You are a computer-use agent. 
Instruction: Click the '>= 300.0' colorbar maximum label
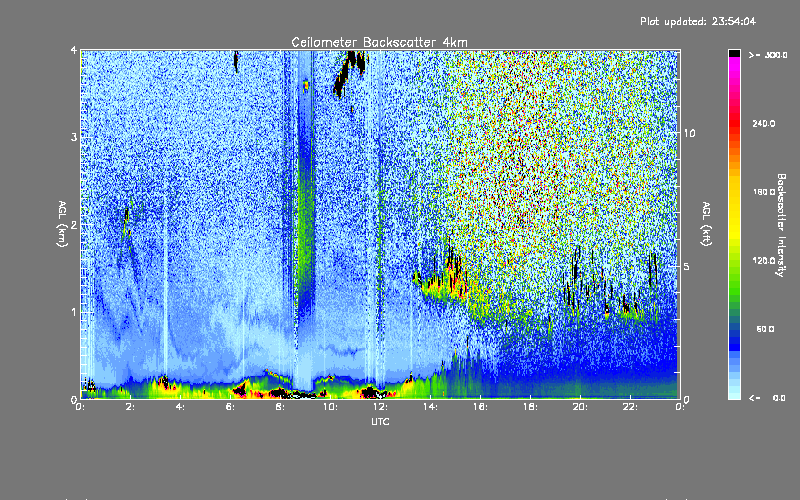tap(768, 55)
